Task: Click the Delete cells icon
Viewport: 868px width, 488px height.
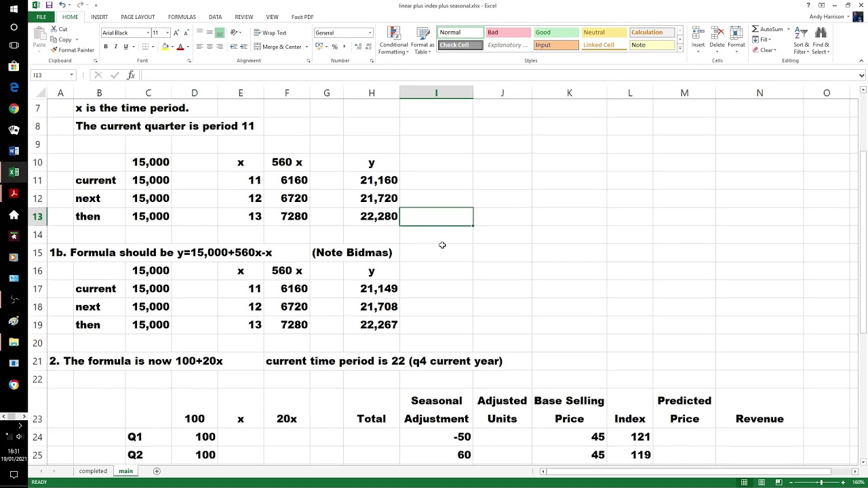Action: point(717,34)
